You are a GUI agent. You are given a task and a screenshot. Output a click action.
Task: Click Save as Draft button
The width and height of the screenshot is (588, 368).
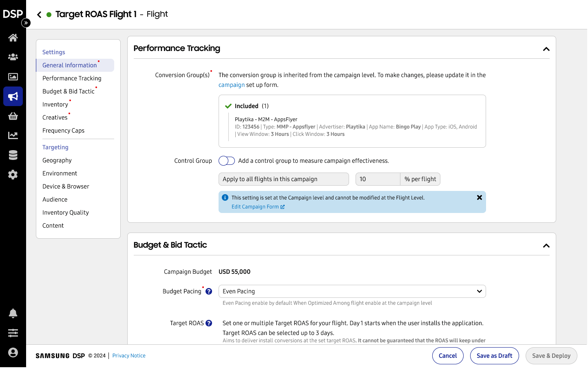494,356
